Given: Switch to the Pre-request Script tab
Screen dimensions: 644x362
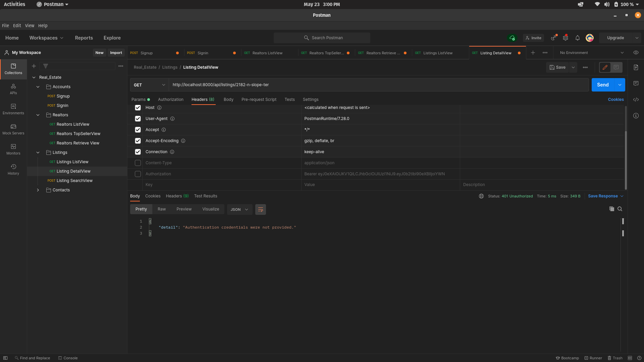Looking at the screenshot, I should [259, 100].
